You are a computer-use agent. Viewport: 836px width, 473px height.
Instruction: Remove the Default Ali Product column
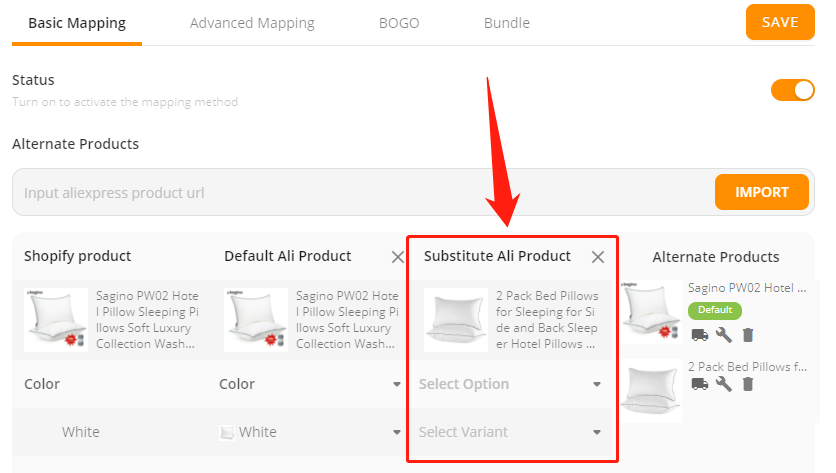pyautogui.click(x=398, y=257)
